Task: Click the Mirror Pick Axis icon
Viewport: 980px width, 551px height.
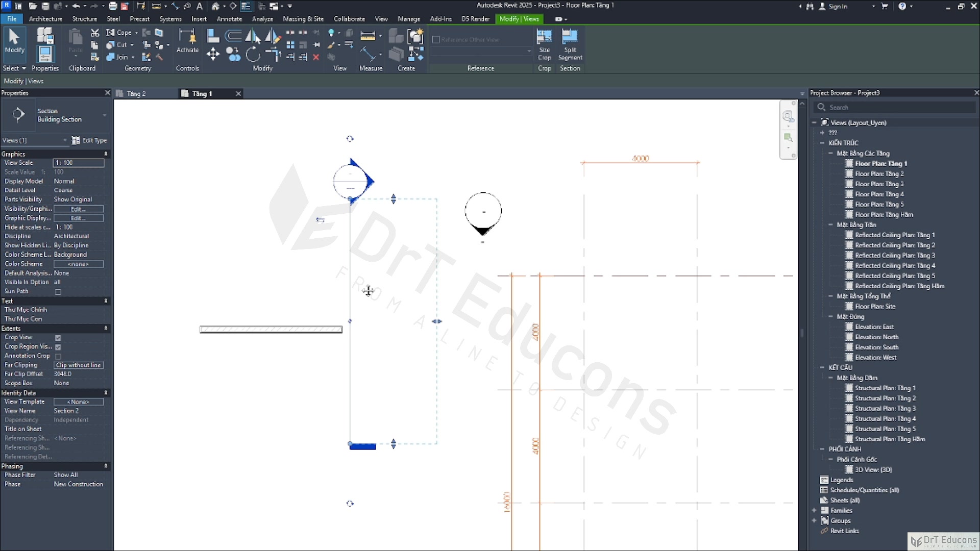Action: pos(253,36)
